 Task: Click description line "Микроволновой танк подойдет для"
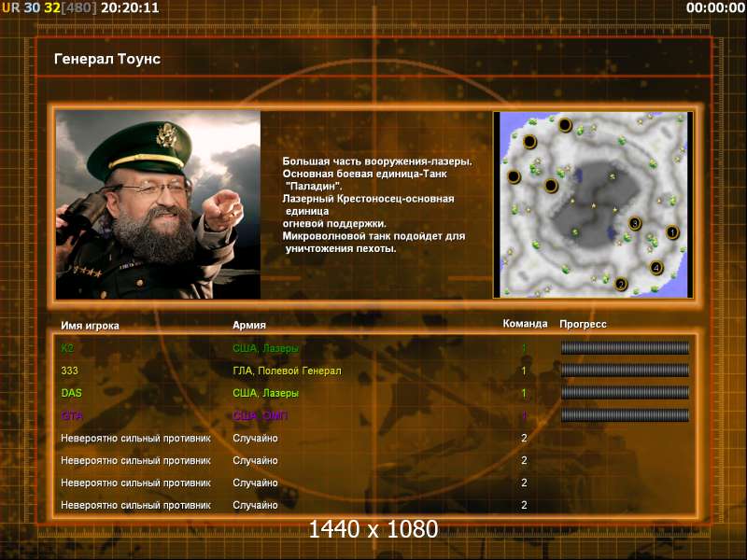[374, 236]
